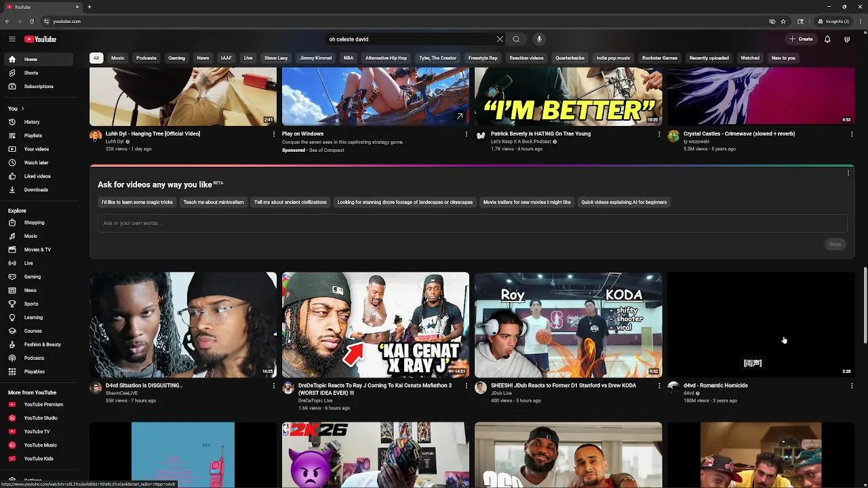Image resolution: width=868 pixels, height=488 pixels.
Task: Open Watch later list
Action: [x=38, y=163]
